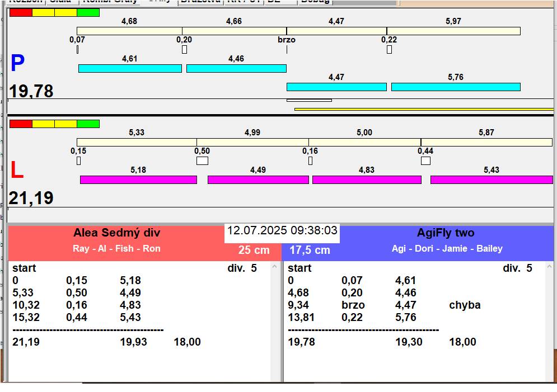Click the 'start' header in the left results panel
The height and width of the screenshot is (392, 557).
pyautogui.click(x=24, y=268)
